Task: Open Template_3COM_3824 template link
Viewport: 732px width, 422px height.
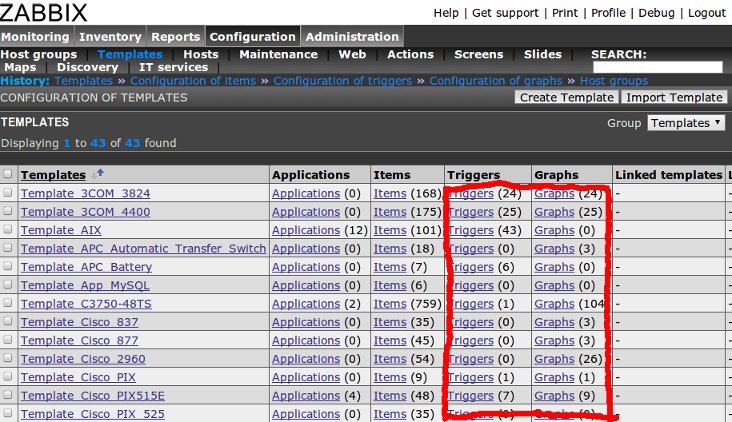Action: coord(85,193)
